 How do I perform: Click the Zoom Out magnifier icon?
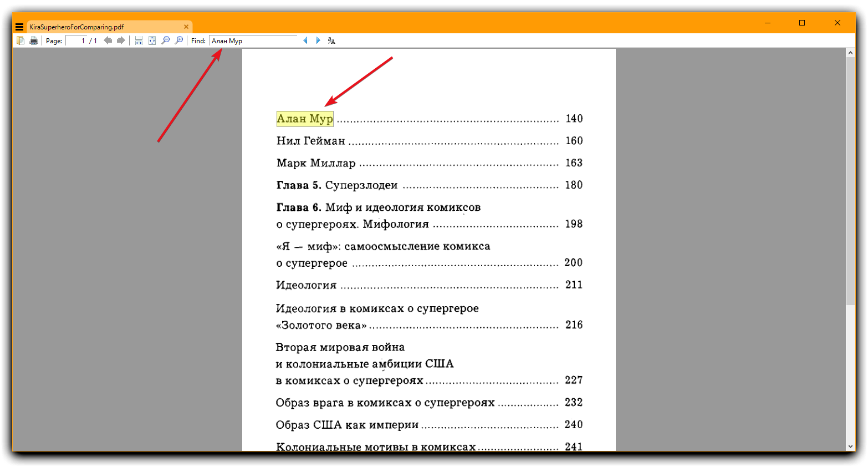165,40
